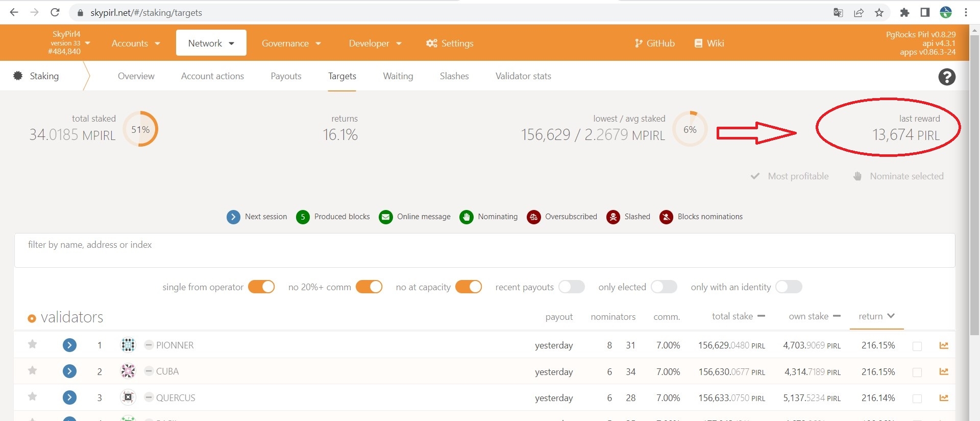Sort validators by return column
This screenshot has width=980, height=421.
(x=876, y=316)
